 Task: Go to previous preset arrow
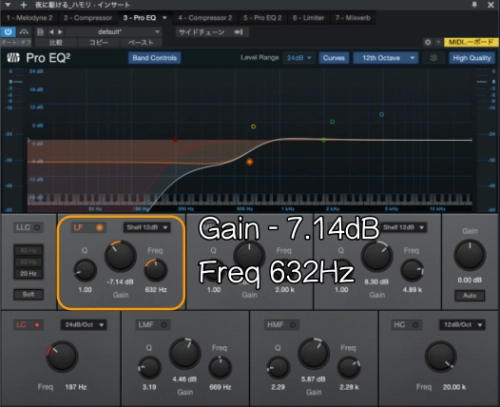coord(51,32)
